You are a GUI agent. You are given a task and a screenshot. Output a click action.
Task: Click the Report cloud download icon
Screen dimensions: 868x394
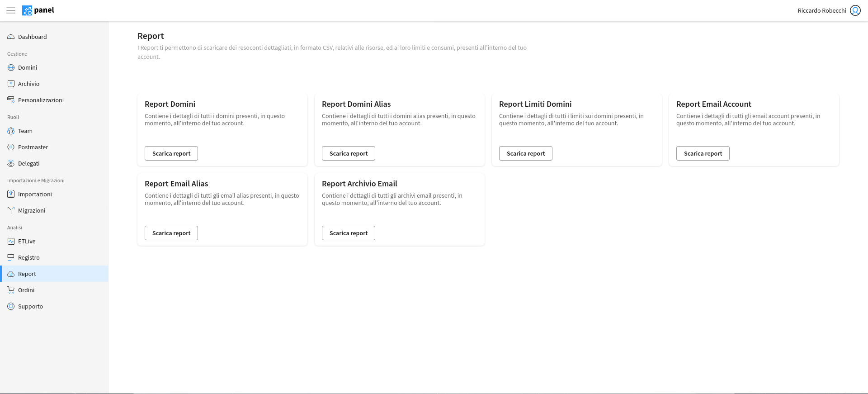(11, 274)
